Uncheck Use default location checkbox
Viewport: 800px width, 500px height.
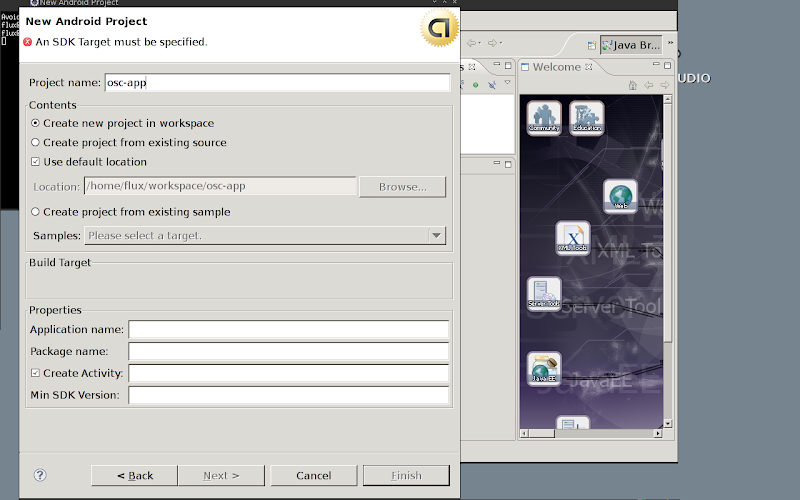[36, 161]
